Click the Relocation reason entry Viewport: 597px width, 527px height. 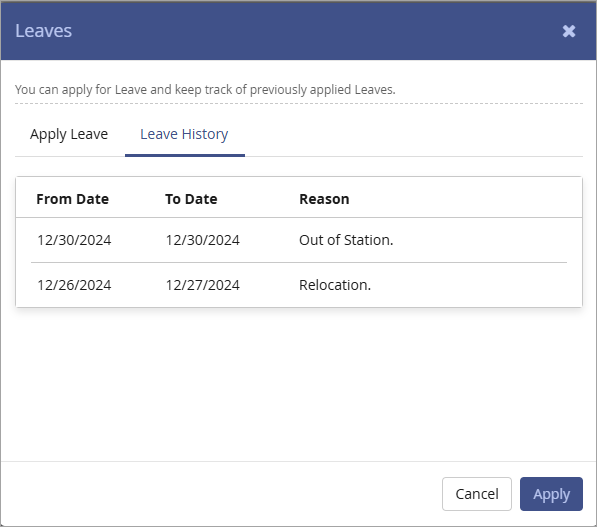tap(335, 285)
